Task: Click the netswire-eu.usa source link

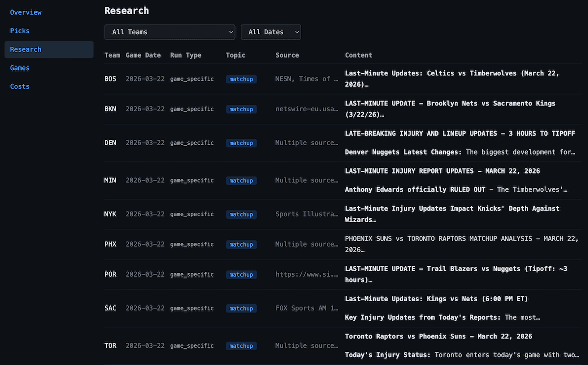Action: point(307,108)
